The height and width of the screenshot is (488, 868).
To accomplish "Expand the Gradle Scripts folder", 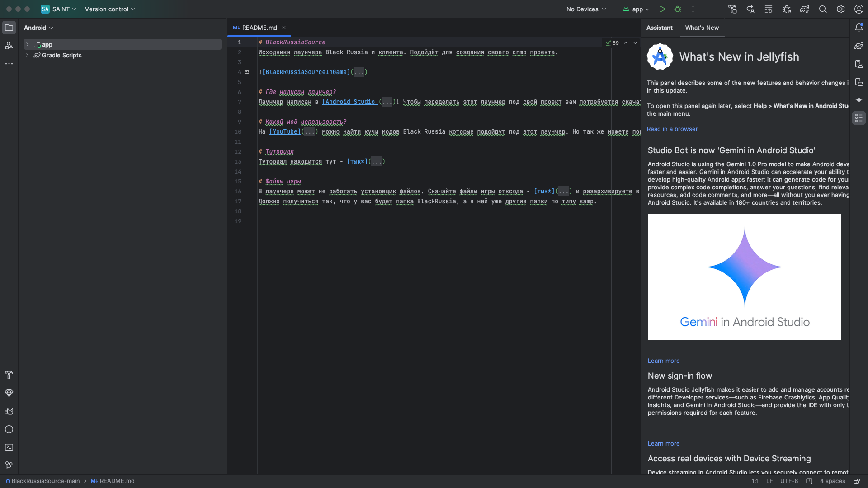I will pyautogui.click(x=28, y=56).
